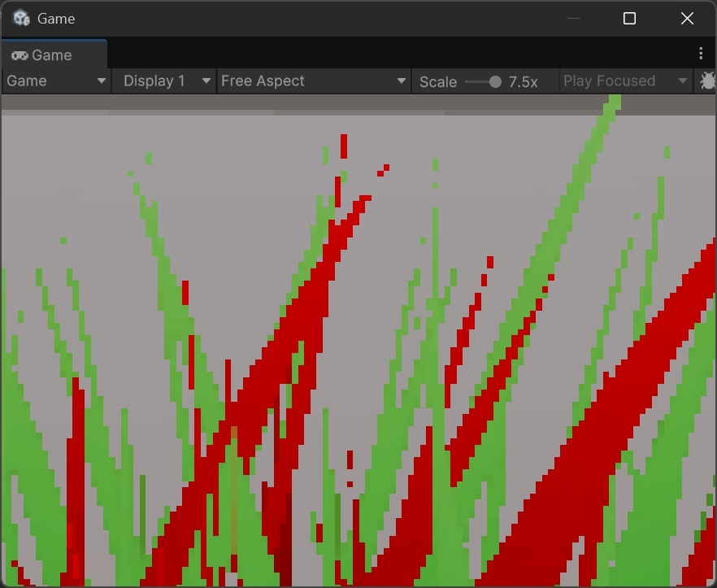Open the three-dot tab options menu
Image resolution: width=717 pixels, height=588 pixels.
click(701, 54)
